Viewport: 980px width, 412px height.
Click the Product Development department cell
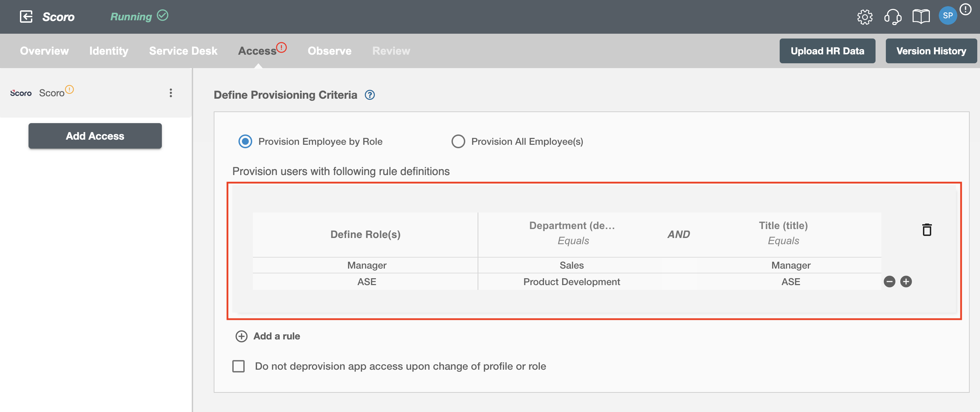point(571,282)
